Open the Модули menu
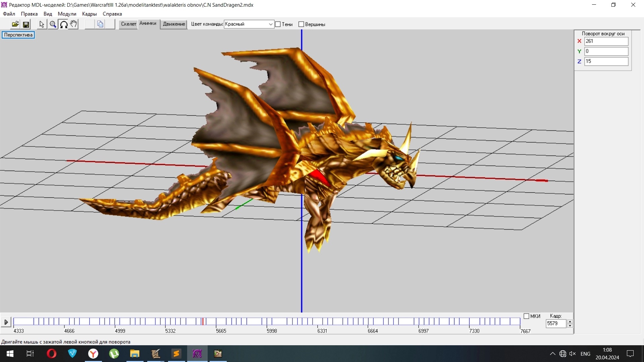Image resolution: width=644 pixels, height=362 pixels. 67,14
